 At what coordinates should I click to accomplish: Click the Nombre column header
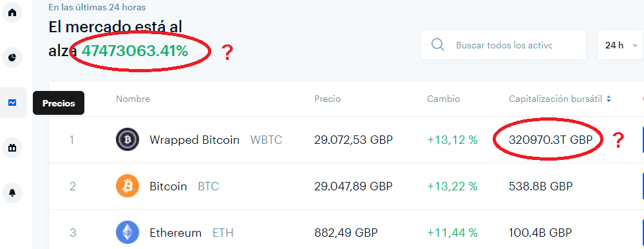point(133,99)
